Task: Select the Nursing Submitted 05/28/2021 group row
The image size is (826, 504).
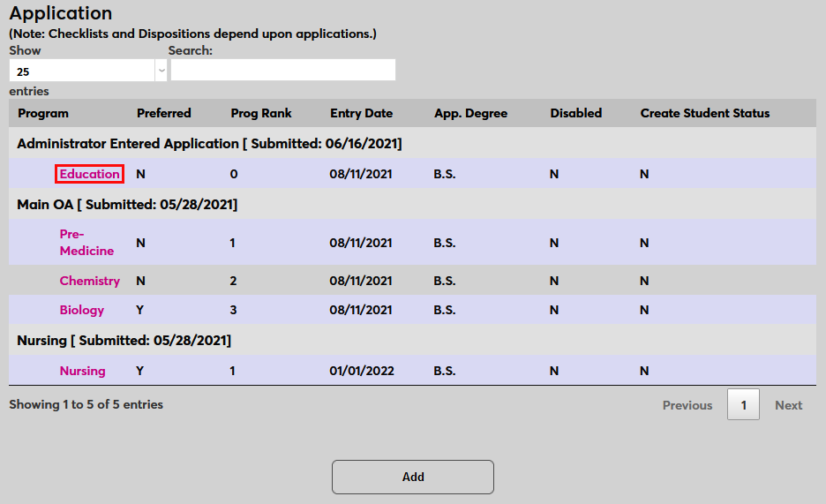Action: (x=412, y=340)
